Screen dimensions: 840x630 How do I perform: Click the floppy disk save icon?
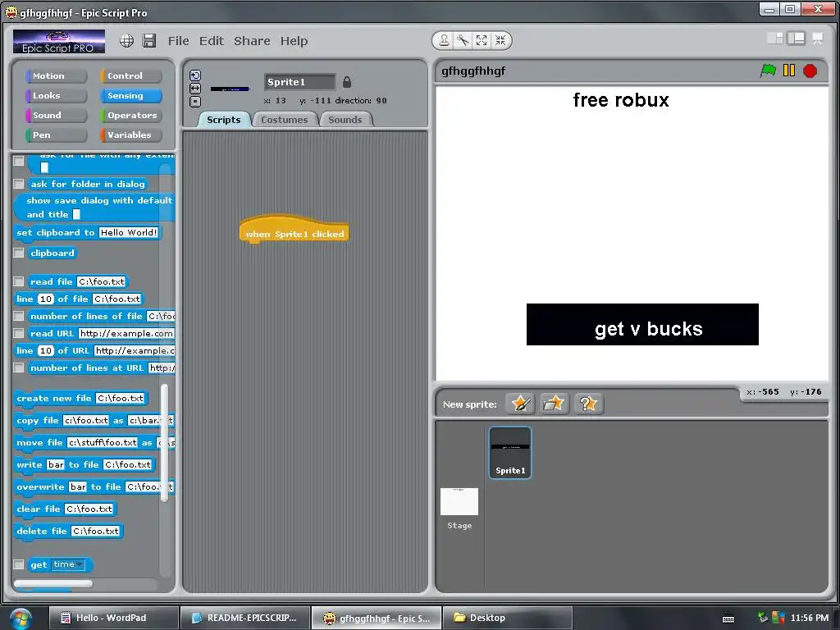[149, 41]
